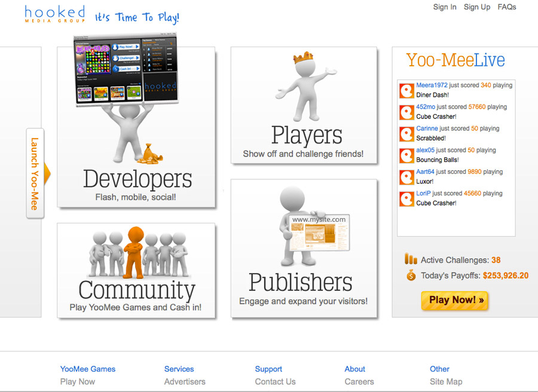The height and width of the screenshot is (392, 538).
Task: Click the money bag Payoffs icon
Action: pos(411,275)
